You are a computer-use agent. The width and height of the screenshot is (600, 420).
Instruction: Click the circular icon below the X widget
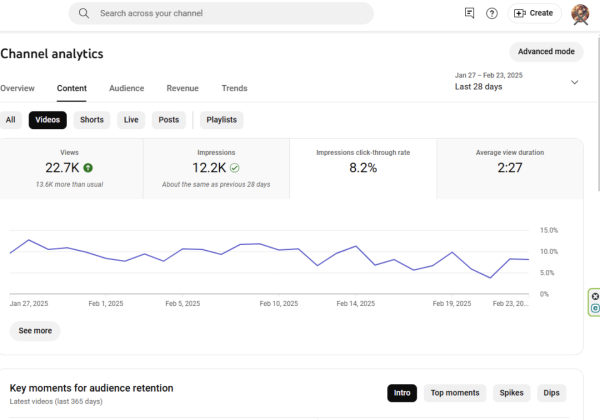(x=596, y=309)
